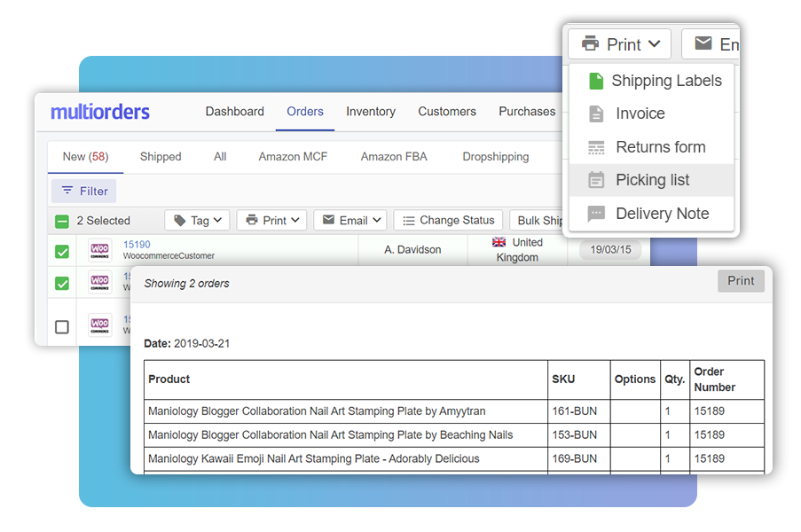
Task: Click the Showing 2 orders label
Action: pos(186,284)
